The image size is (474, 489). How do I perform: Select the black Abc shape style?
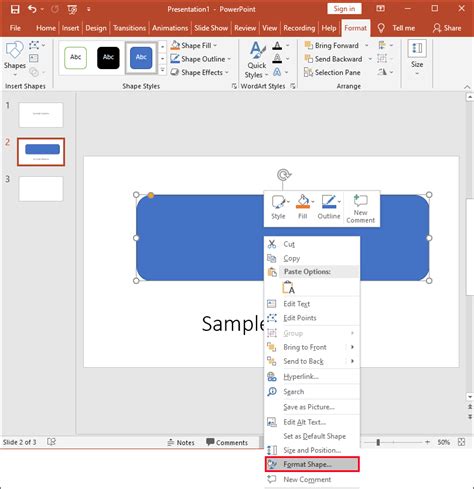click(x=108, y=57)
